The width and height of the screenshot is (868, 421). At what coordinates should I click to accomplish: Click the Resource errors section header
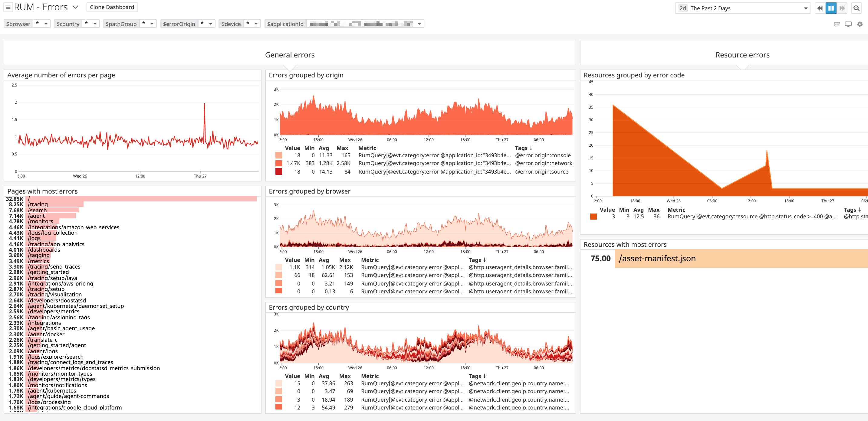(x=742, y=55)
